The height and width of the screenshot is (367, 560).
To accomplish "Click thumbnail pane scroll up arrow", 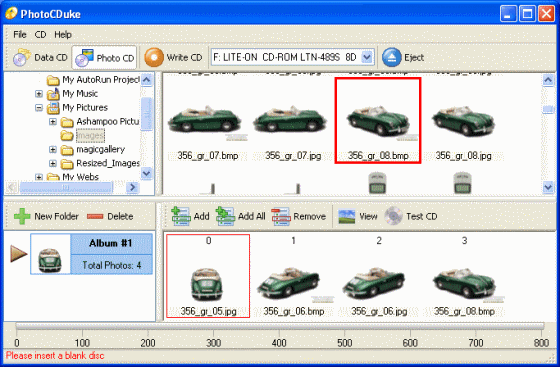I will pos(548,80).
